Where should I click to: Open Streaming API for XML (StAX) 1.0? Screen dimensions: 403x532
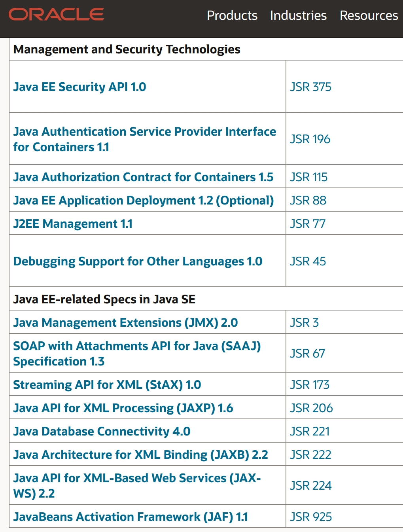click(x=107, y=384)
